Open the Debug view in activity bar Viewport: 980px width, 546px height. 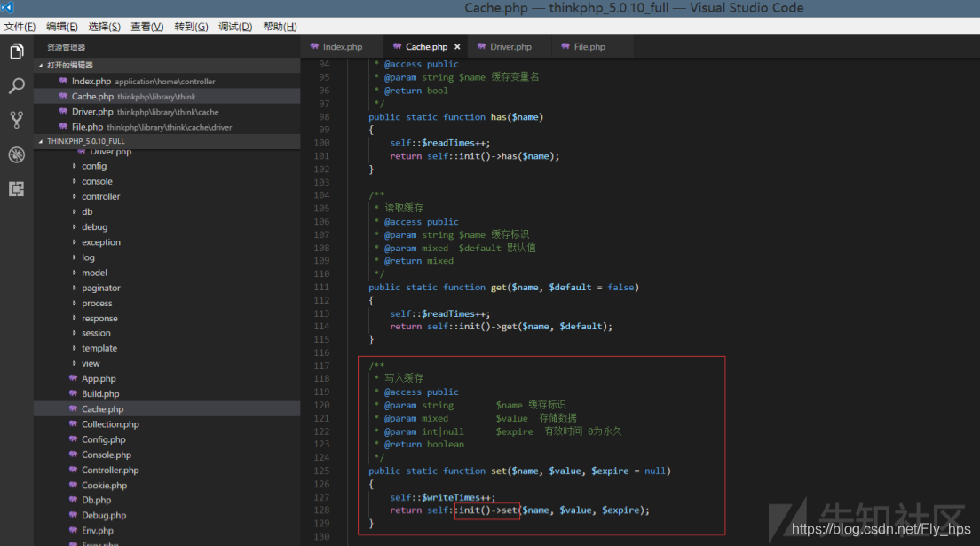point(17,154)
